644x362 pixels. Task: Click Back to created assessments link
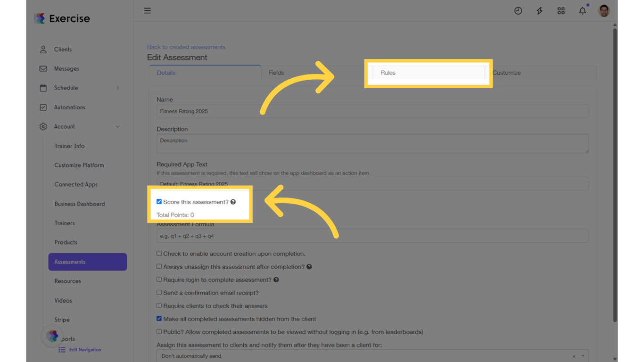(186, 47)
